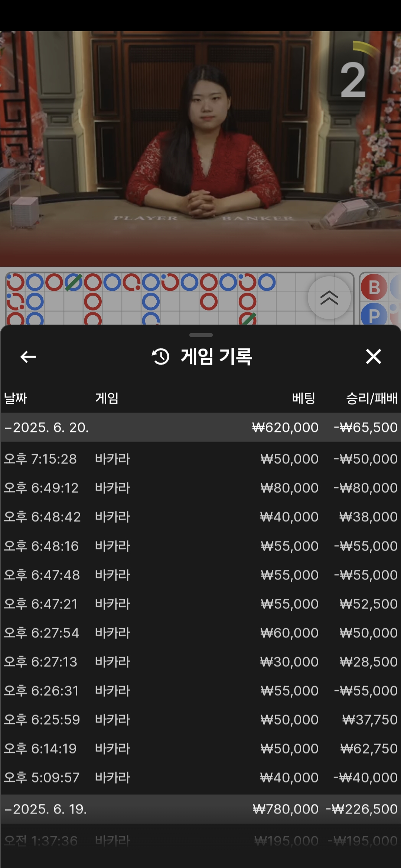Tap the dealer live video feed
The width and height of the screenshot is (401, 868).
[200, 148]
